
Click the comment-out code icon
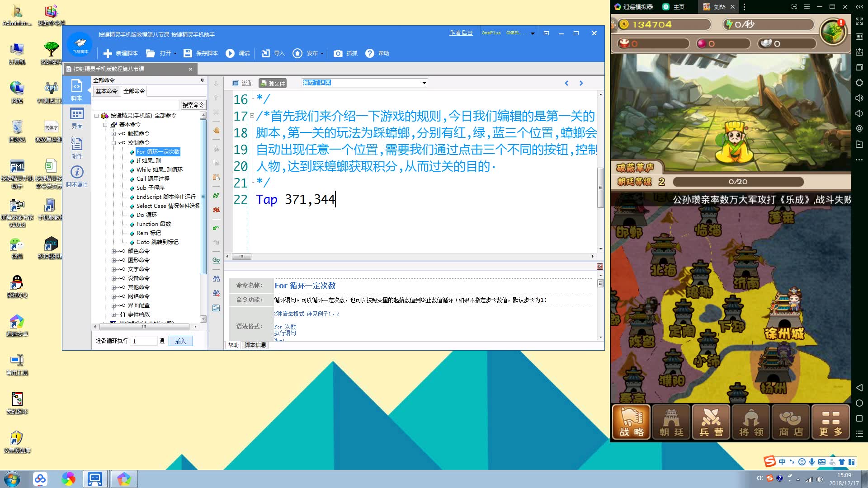pyautogui.click(x=216, y=196)
